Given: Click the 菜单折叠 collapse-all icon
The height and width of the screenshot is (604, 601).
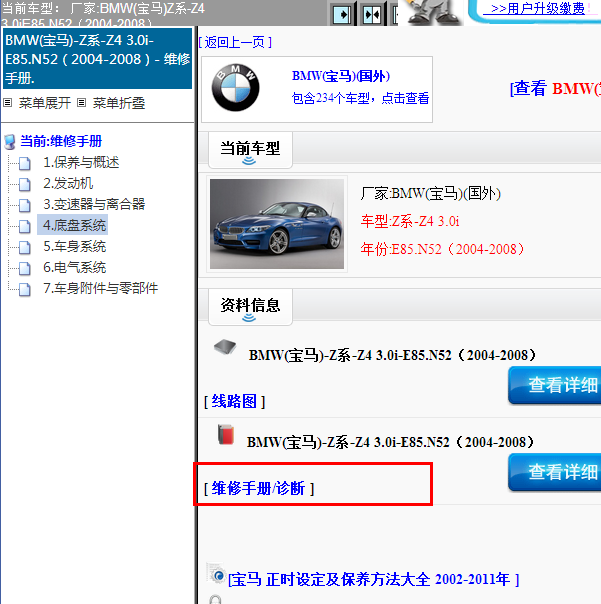Looking at the screenshot, I should 81,103.
